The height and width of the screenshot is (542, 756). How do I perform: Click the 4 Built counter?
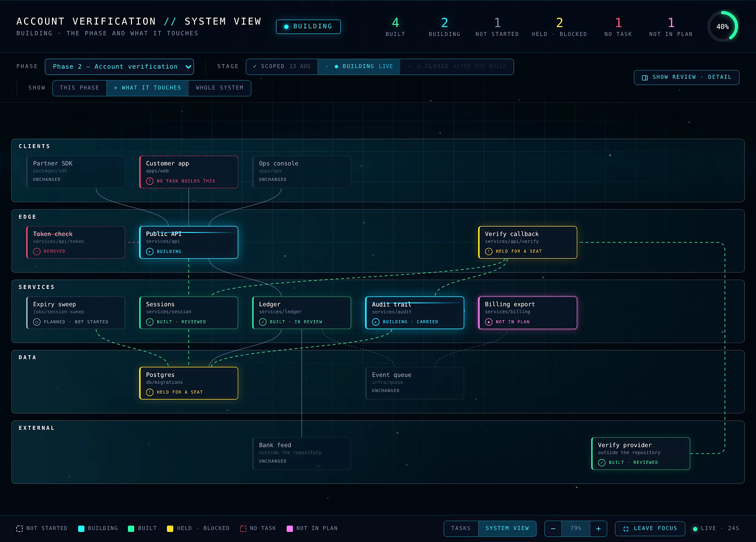point(395,27)
